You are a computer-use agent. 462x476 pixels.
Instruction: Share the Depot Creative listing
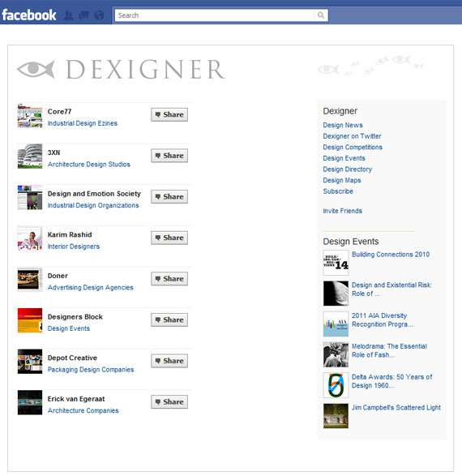(169, 361)
